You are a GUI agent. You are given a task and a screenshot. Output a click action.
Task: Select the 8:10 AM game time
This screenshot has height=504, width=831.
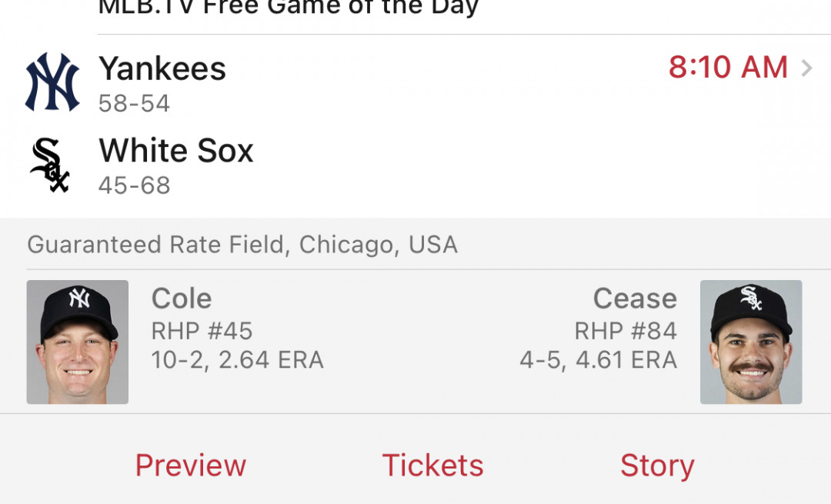[728, 67]
